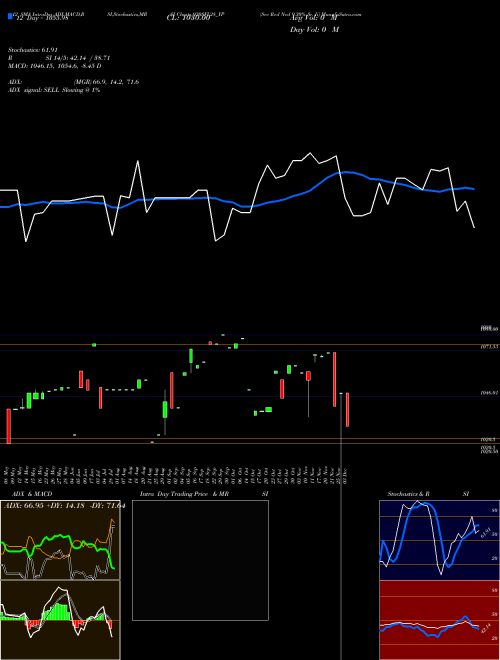Click the "Intra Day Trading Price & MRSI" title

click(x=204, y=494)
